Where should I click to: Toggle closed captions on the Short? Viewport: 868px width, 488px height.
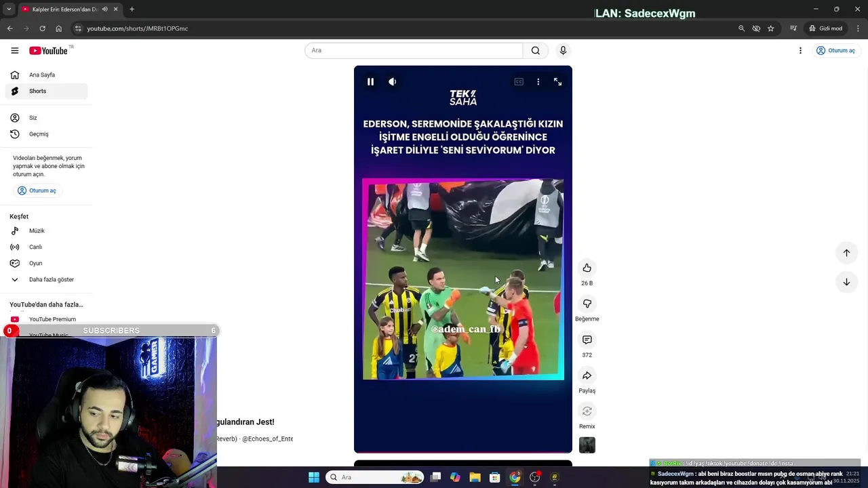click(x=519, y=81)
